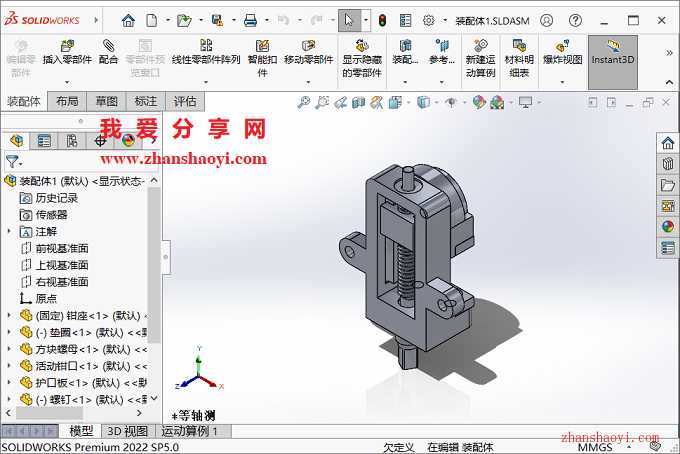Toggle the Instant3D button
Image resolution: width=680 pixels, height=454 pixels.
pyautogui.click(x=612, y=52)
